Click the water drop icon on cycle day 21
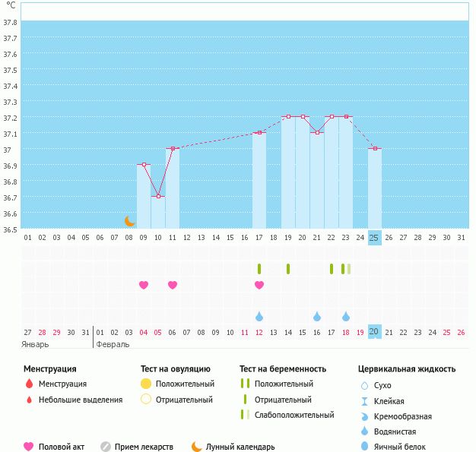Viewport: 476px width, 452px height. tap(317, 316)
